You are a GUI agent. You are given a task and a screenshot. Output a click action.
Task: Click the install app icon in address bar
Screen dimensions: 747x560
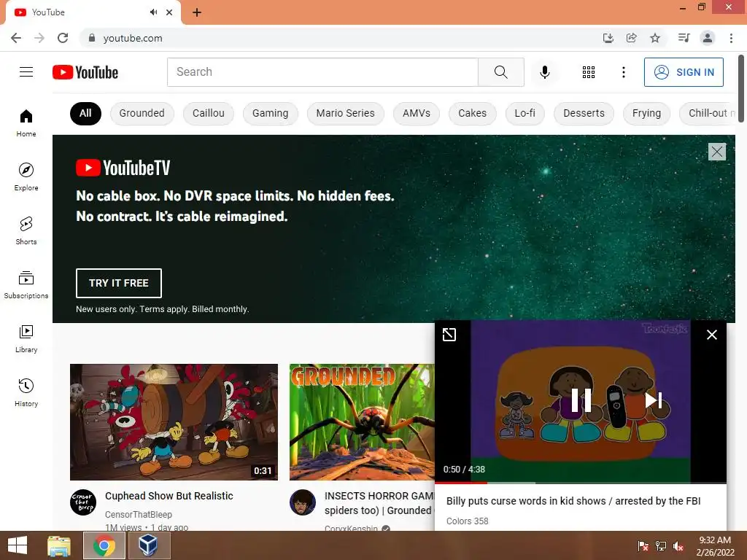[x=608, y=38]
